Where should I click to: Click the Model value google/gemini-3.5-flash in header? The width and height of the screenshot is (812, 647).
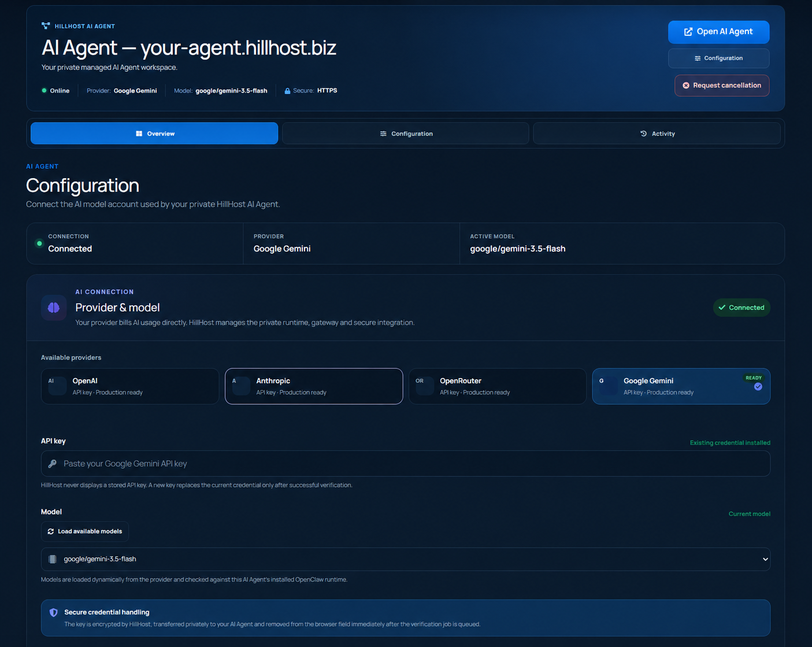[231, 91]
